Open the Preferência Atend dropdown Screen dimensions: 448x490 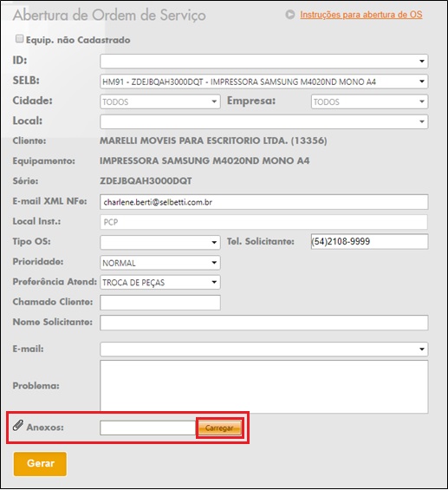click(x=160, y=282)
